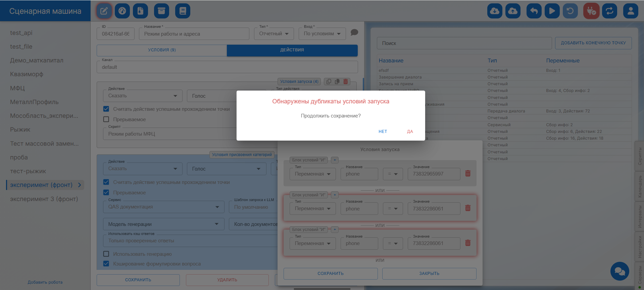This screenshot has height=290, width=644.
Task: Enable the first 'Прерываемое' checkbox
Action: click(106, 119)
